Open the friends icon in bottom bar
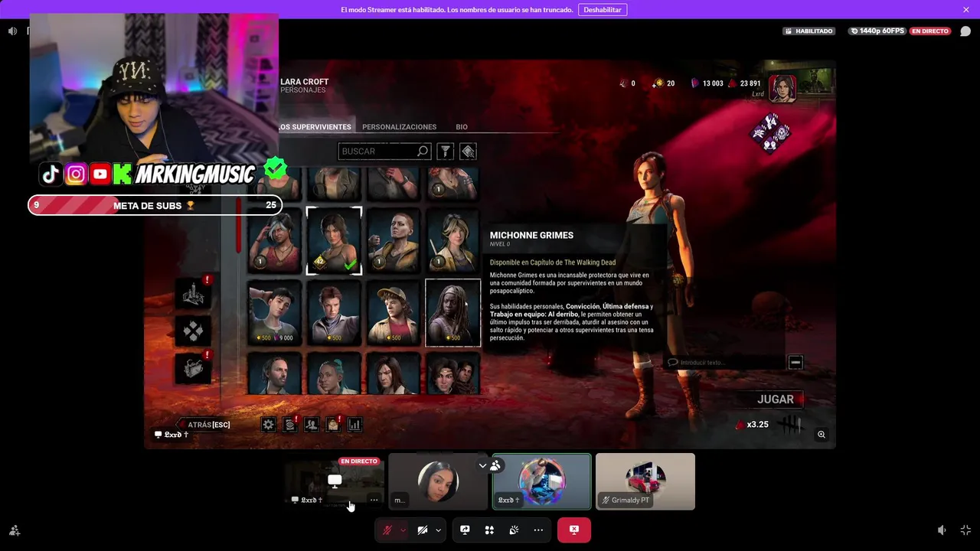 pos(312,425)
